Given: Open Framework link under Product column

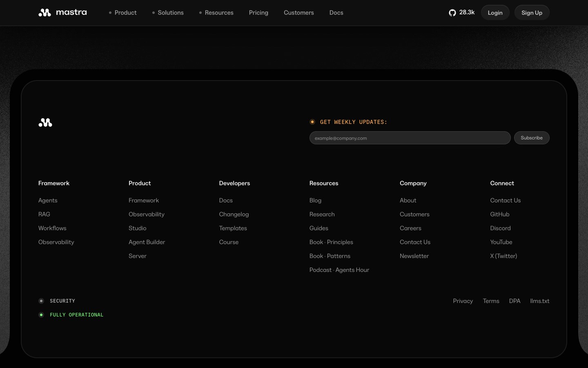Looking at the screenshot, I should click(144, 200).
